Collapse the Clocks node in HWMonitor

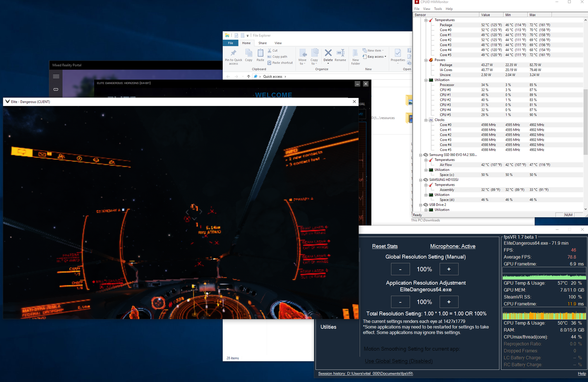coord(426,120)
